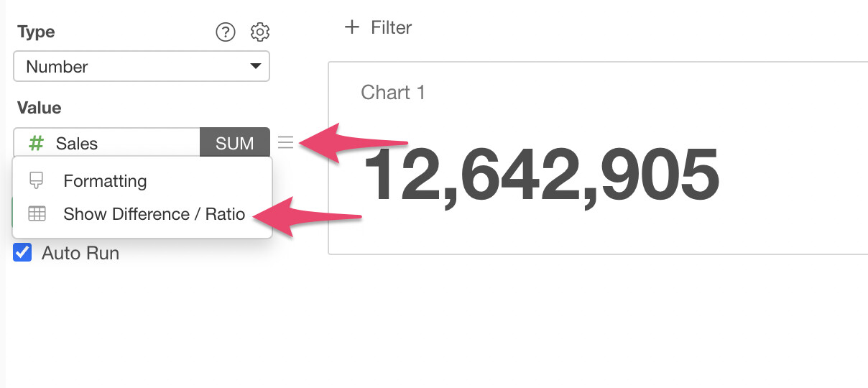Toggle the Auto Run checkbox
868x388 pixels.
pos(23,253)
